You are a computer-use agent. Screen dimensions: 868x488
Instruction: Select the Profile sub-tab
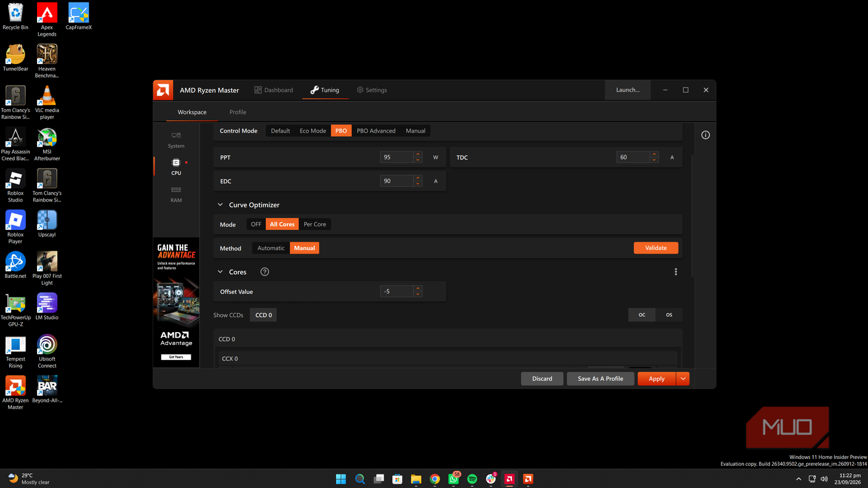[x=238, y=112]
